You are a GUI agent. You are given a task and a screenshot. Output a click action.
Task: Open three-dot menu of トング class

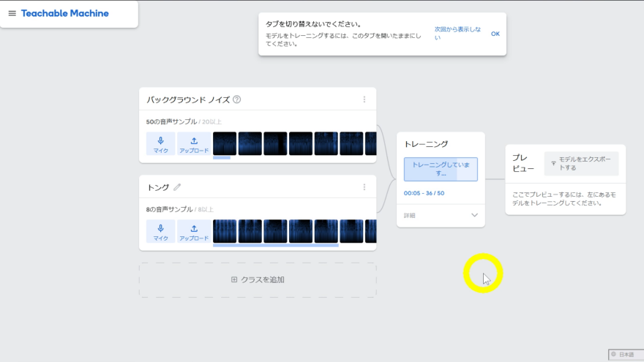tap(364, 187)
